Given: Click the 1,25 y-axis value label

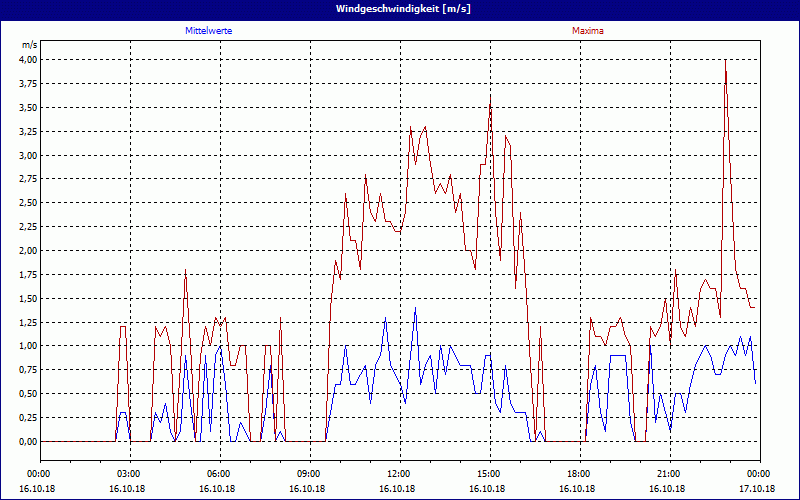Looking at the screenshot, I should [27, 322].
